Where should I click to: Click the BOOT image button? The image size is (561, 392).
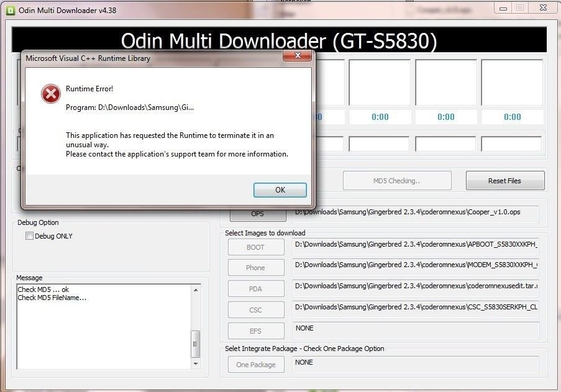[256, 247]
